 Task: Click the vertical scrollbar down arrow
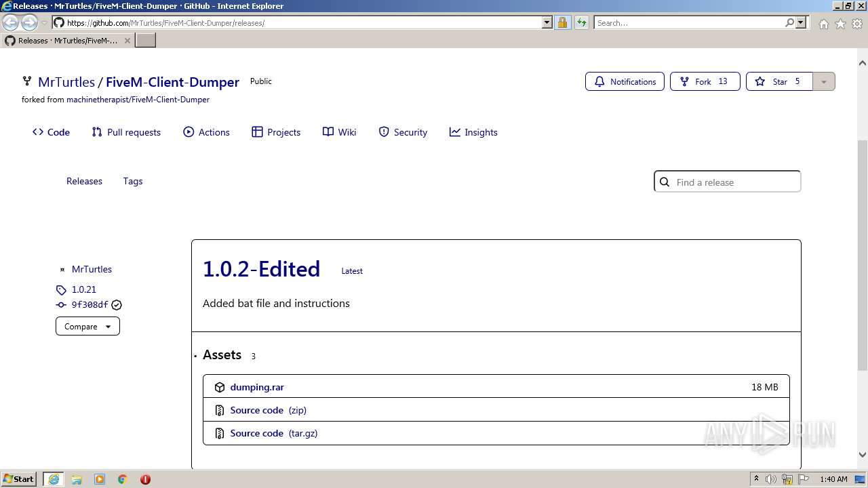(863, 455)
